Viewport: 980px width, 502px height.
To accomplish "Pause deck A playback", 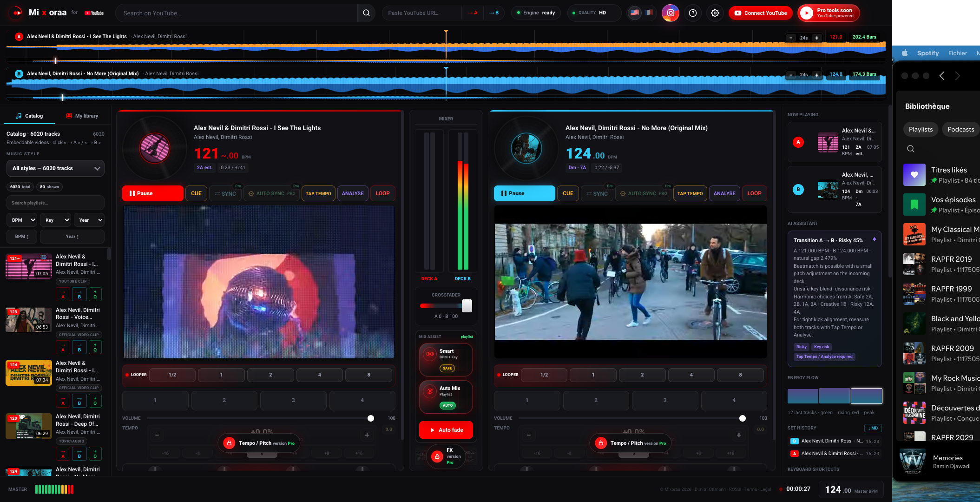I will pyautogui.click(x=152, y=193).
